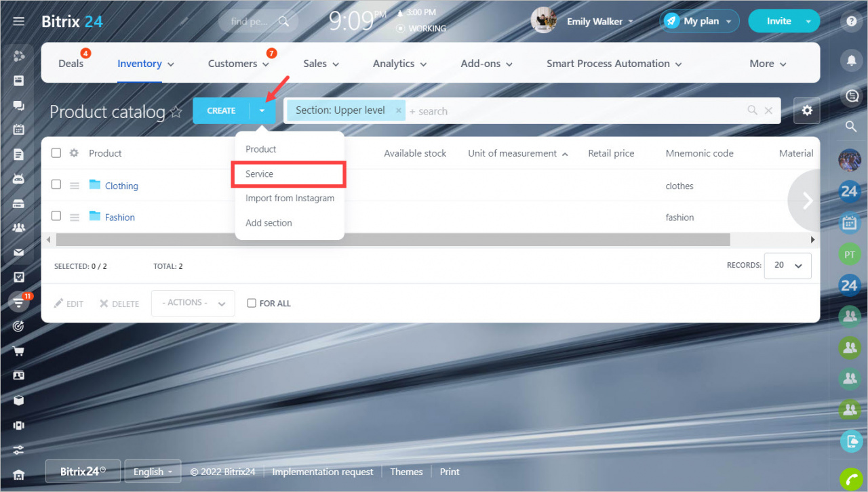Image resolution: width=868 pixels, height=492 pixels.
Task: Open the sliders settings icon in left sidebar
Action: click(x=18, y=449)
